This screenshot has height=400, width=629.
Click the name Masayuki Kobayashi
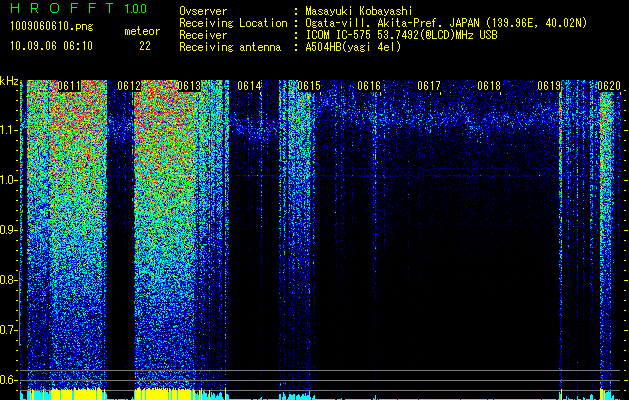coord(359,11)
